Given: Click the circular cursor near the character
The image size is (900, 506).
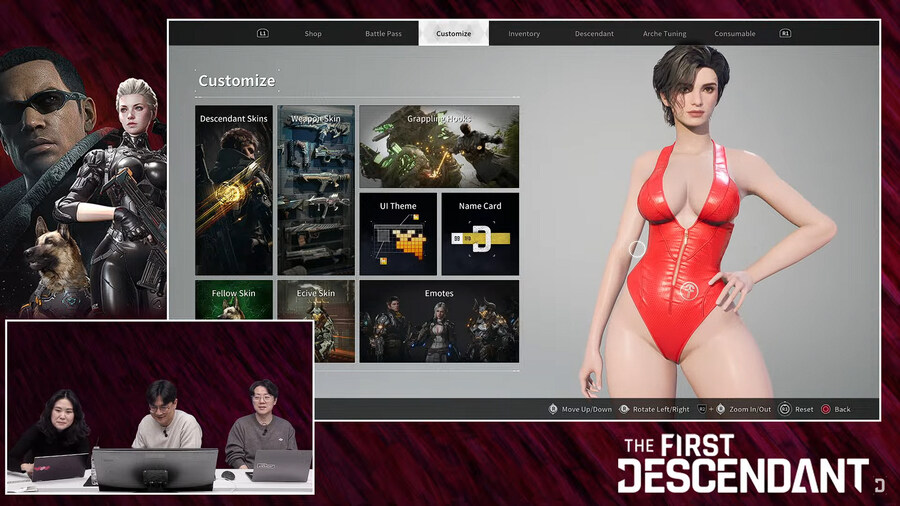Looking at the screenshot, I should point(637,248).
